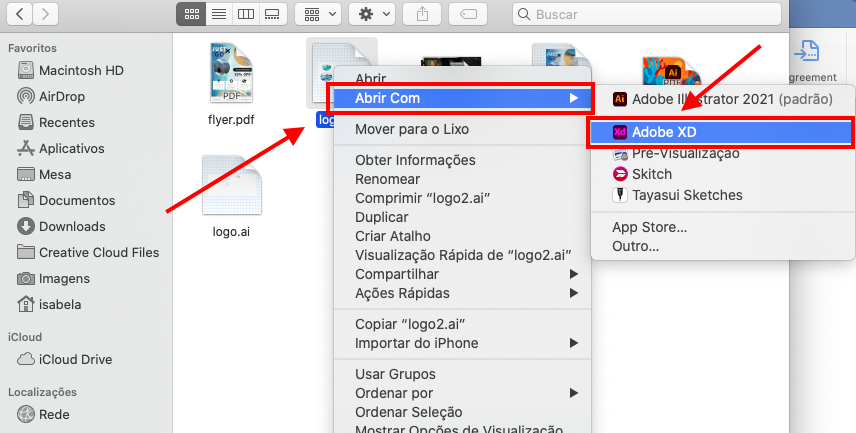
Task: Click the Buscar search field
Action: click(647, 14)
